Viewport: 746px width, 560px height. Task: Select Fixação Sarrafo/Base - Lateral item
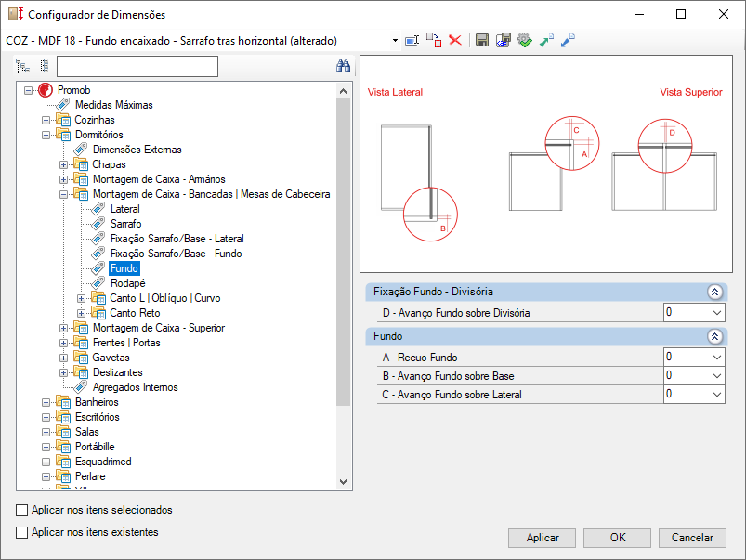click(177, 239)
